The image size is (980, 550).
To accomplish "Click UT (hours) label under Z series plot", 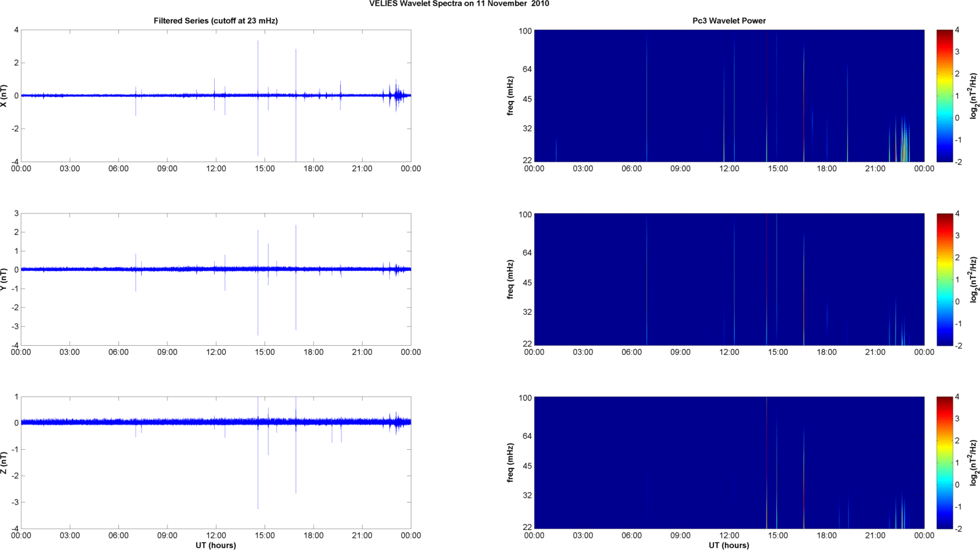I will [216, 545].
